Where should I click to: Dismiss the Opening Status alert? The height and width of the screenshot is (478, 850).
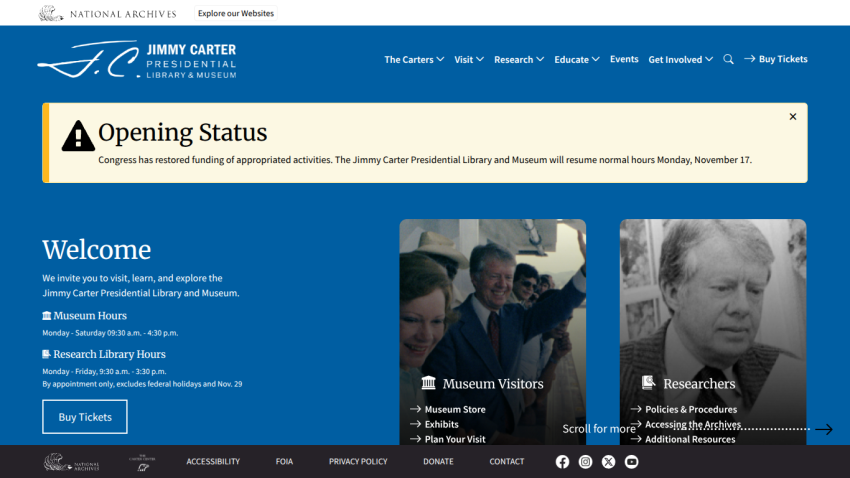(x=793, y=117)
